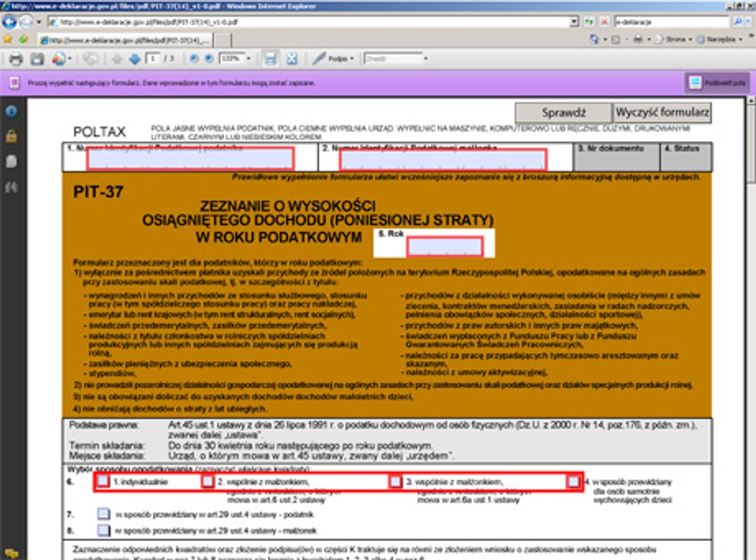Click the PDF share/email icon
This screenshot has height=560, width=756.
coord(58,59)
